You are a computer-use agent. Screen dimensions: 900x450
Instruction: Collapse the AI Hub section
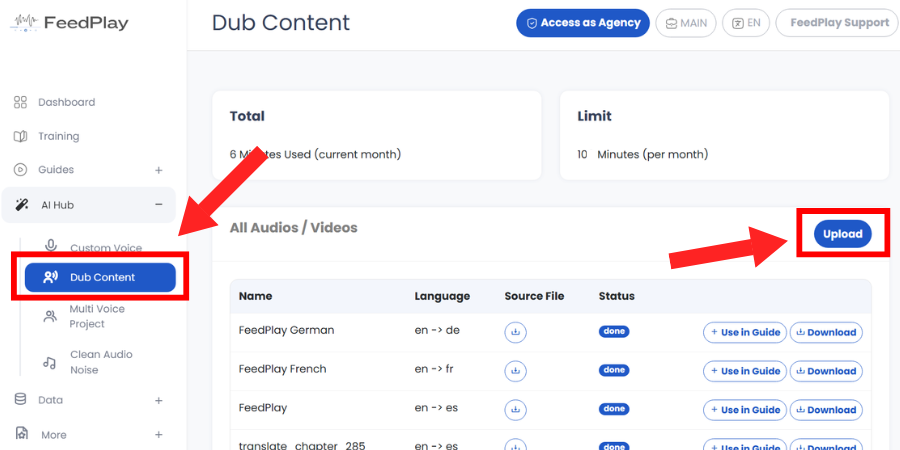point(159,204)
